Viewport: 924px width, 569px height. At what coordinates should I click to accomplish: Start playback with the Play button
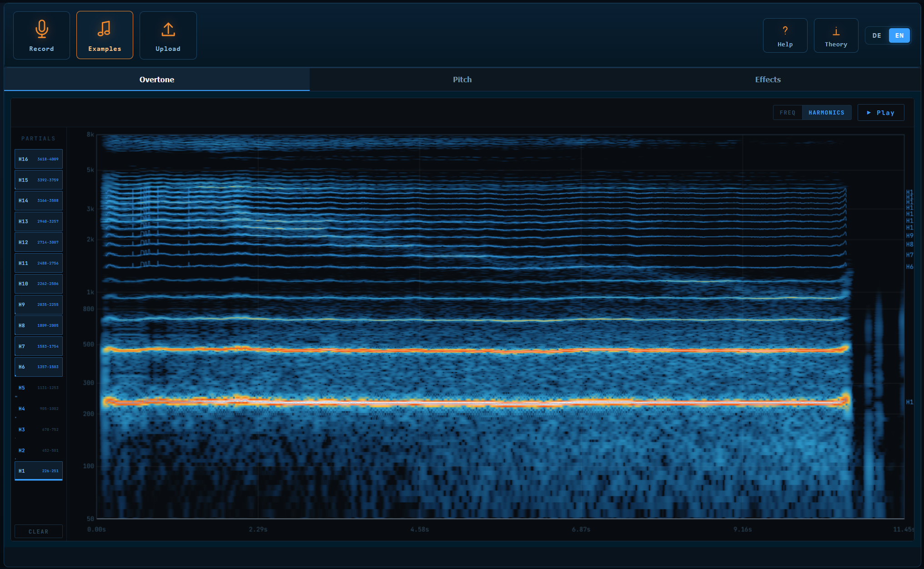880,113
